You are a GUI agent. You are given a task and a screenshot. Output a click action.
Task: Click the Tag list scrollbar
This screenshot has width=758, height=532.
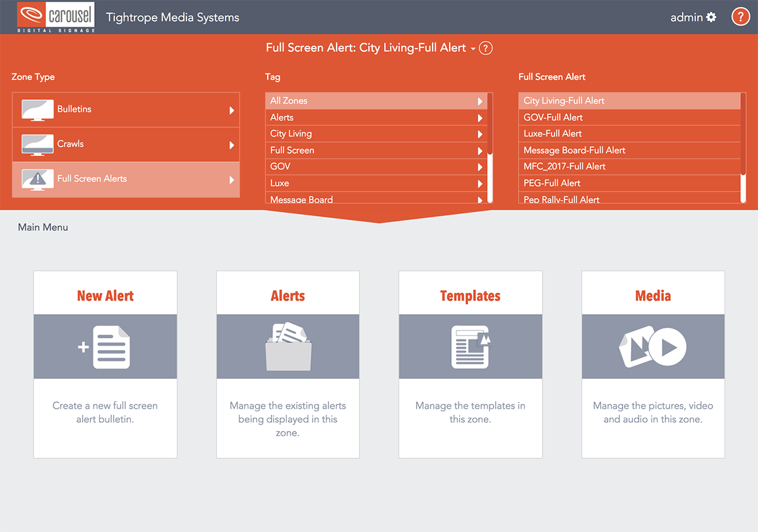(x=490, y=126)
